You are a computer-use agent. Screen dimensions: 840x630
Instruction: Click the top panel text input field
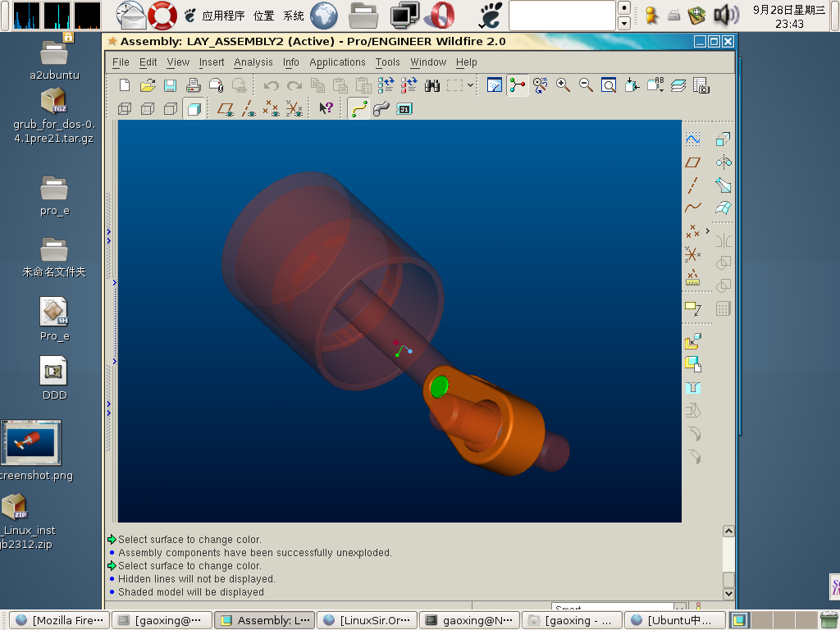pos(562,16)
